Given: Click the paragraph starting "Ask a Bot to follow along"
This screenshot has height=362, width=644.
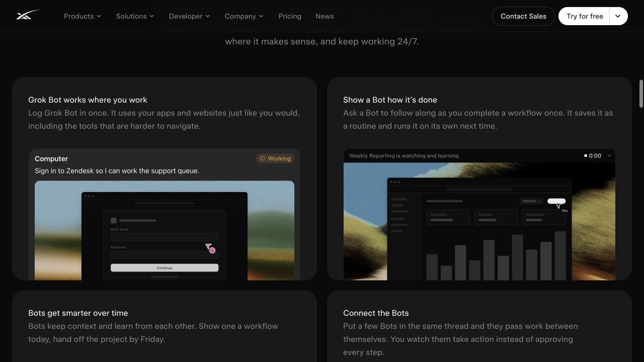Looking at the screenshot, I should (x=478, y=119).
